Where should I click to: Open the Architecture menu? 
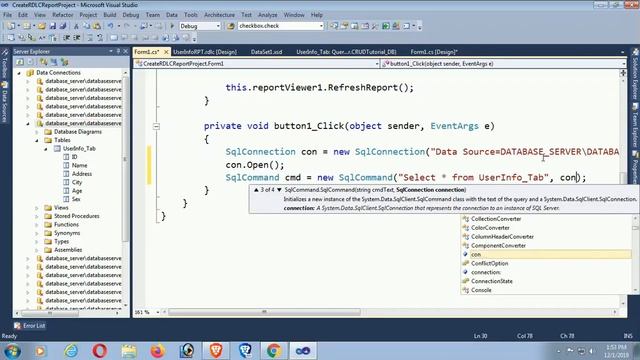coord(219,15)
